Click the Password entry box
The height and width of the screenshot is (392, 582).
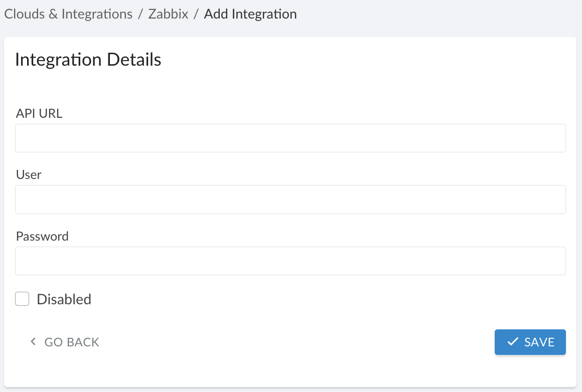point(290,261)
